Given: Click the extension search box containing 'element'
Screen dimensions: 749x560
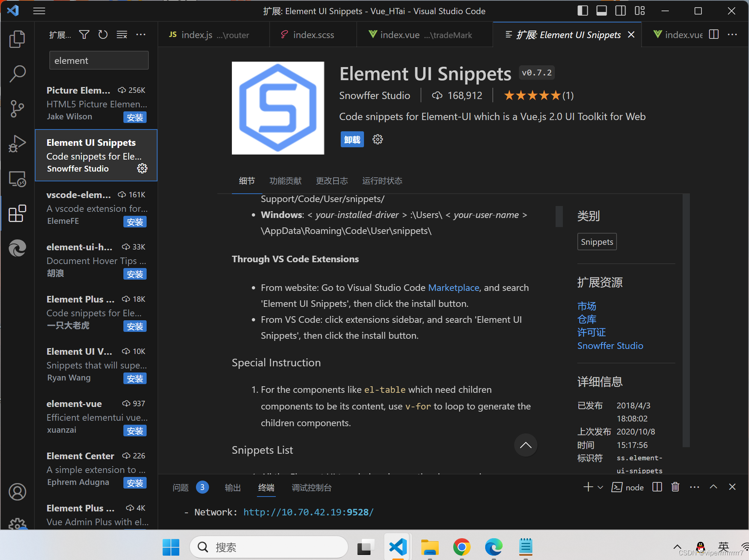Looking at the screenshot, I should click(99, 60).
